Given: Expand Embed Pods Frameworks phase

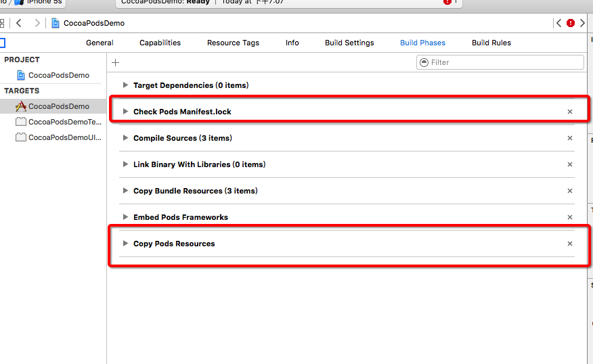Looking at the screenshot, I should coord(125,217).
